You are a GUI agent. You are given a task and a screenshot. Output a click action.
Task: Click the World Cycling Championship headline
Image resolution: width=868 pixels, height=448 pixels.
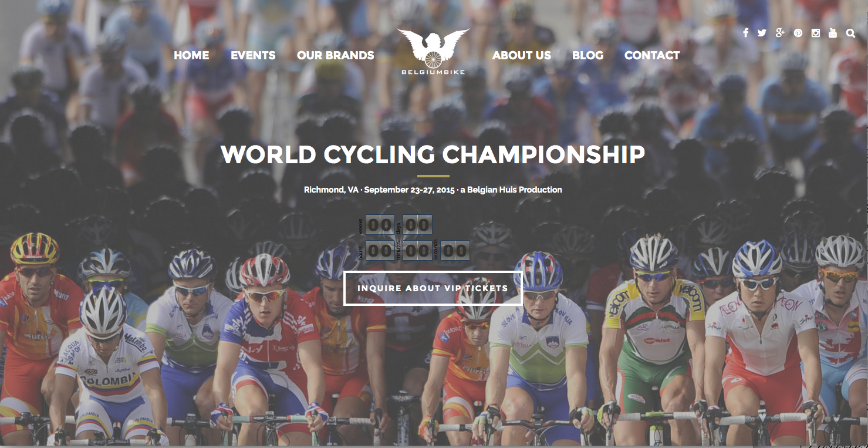pyautogui.click(x=433, y=154)
